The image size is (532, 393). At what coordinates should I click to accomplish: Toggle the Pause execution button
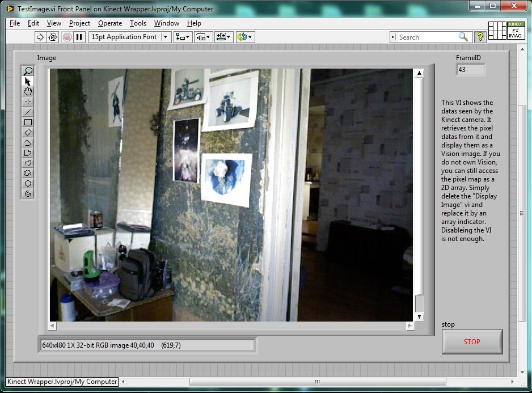pyautogui.click(x=79, y=37)
